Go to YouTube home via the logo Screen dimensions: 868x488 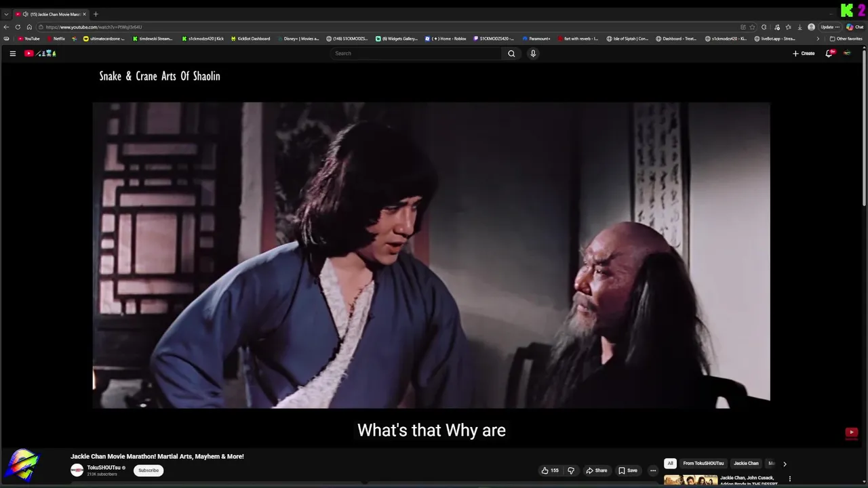click(40, 54)
